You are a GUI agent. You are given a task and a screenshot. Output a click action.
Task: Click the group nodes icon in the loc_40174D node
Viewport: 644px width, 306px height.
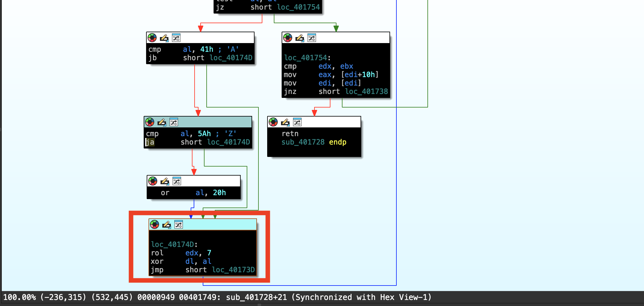click(179, 224)
